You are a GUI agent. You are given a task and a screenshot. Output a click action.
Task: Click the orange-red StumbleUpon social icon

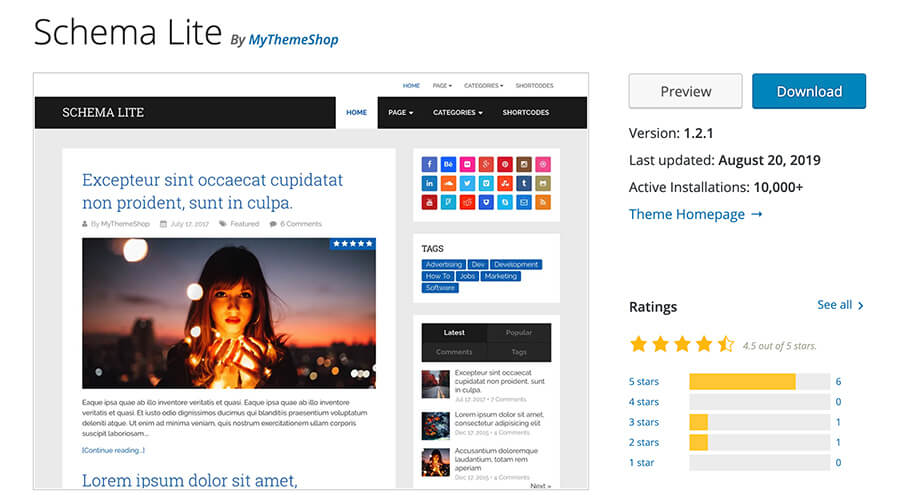pyautogui.click(x=505, y=183)
